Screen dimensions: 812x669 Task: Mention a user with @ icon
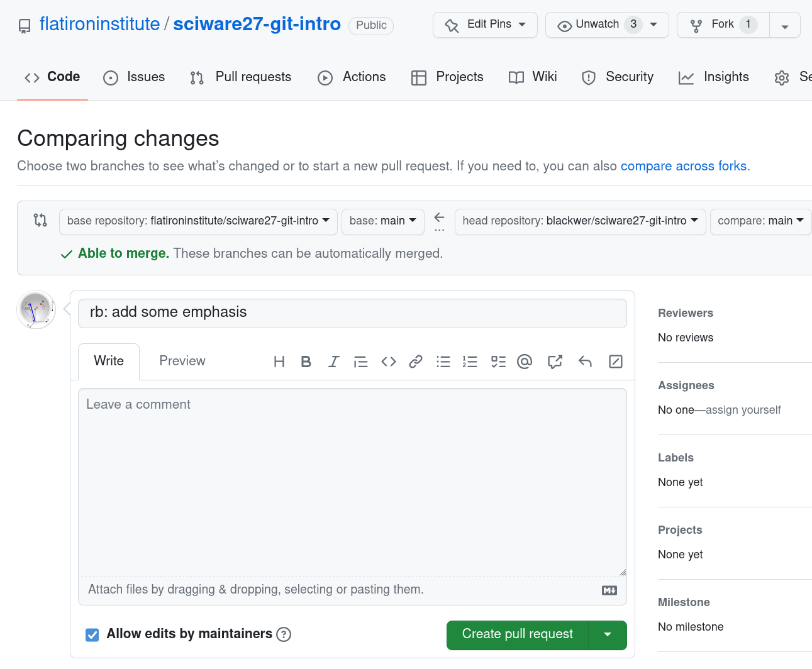coord(525,362)
